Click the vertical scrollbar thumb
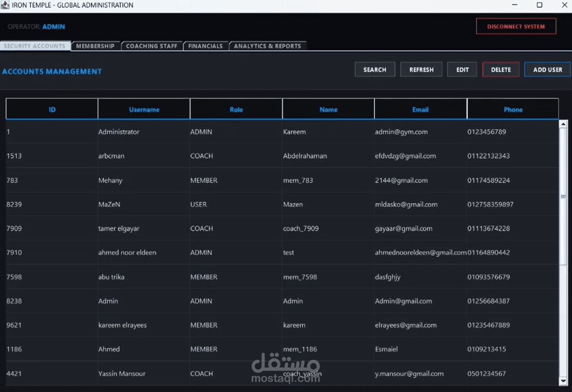This screenshot has width=572, height=392. [563, 196]
